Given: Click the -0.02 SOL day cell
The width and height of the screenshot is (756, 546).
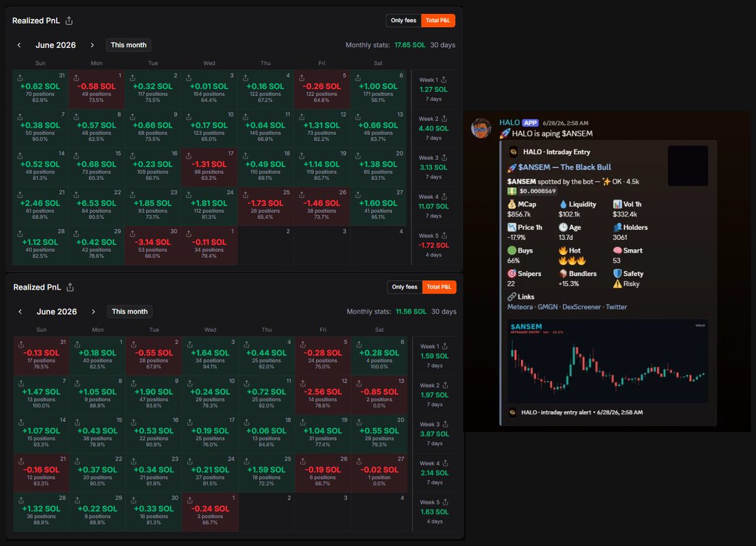Looking at the screenshot, I should [379, 474].
